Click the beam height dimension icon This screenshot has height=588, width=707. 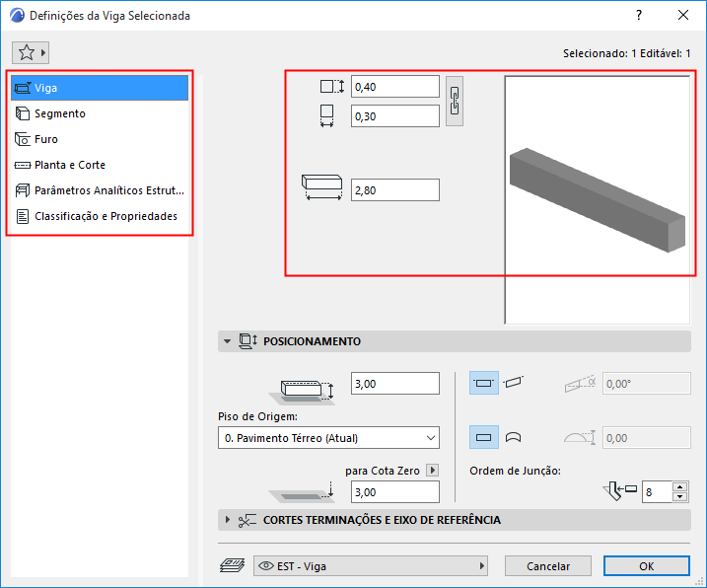point(332,86)
